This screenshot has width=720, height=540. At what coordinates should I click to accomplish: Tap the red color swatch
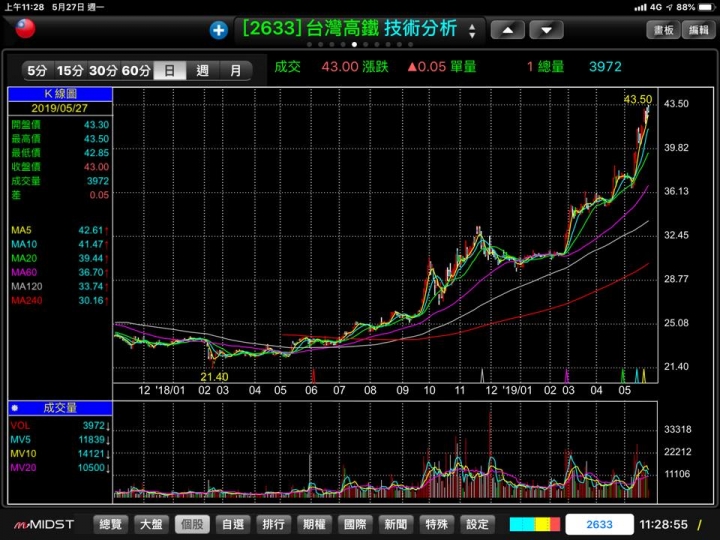(x=555, y=524)
